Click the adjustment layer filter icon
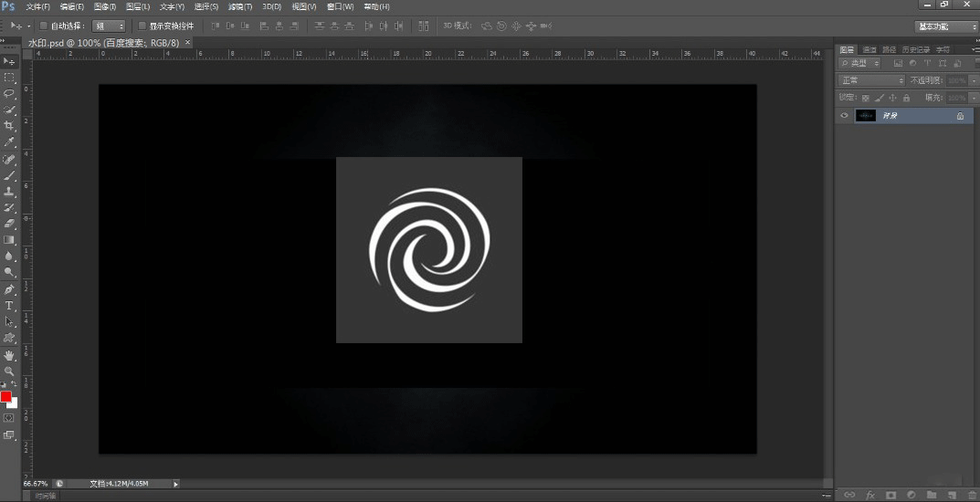This screenshot has width=980, height=502. point(913,63)
